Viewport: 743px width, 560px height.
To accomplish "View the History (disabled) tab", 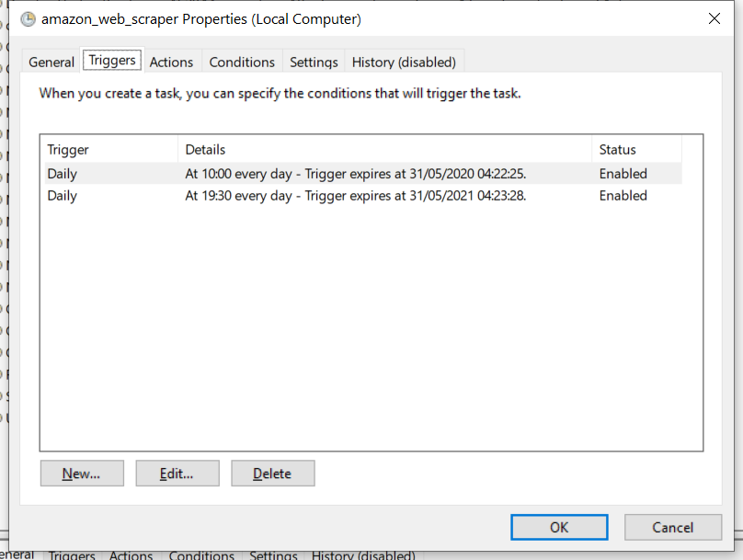I will click(405, 62).
